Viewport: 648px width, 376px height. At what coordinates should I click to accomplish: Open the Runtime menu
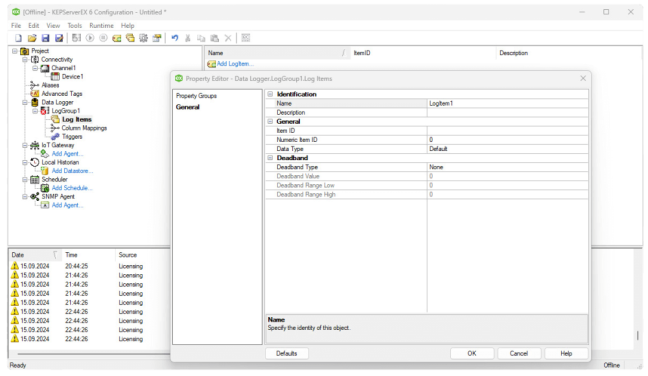[101, 26]
